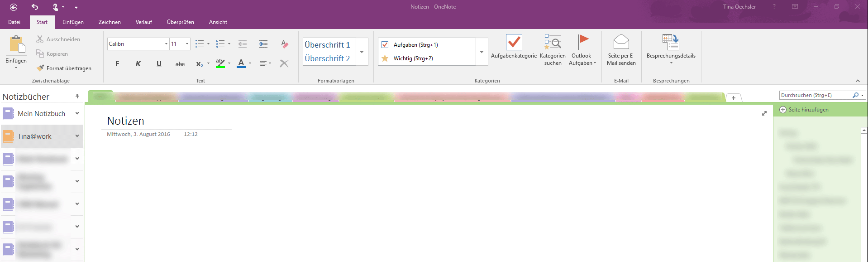Viewport: 868px width, 262px height.
Task: Open Quick Access Toolbar customize arrow
Action: click(x=76, y=7)
